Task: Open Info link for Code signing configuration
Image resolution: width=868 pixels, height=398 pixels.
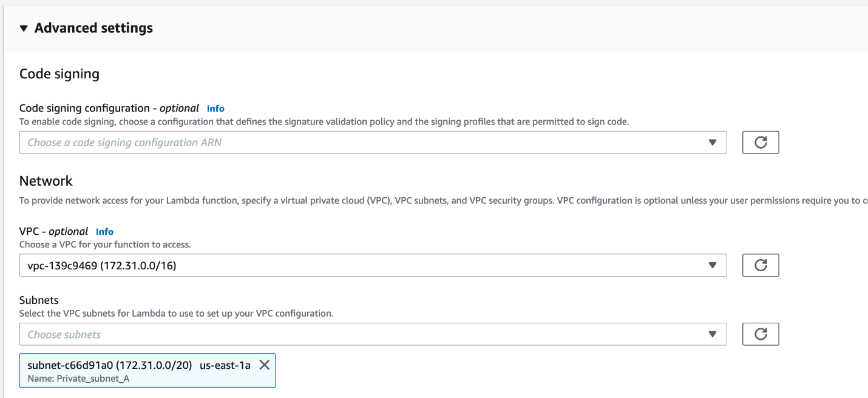Action: click(215, 109)
